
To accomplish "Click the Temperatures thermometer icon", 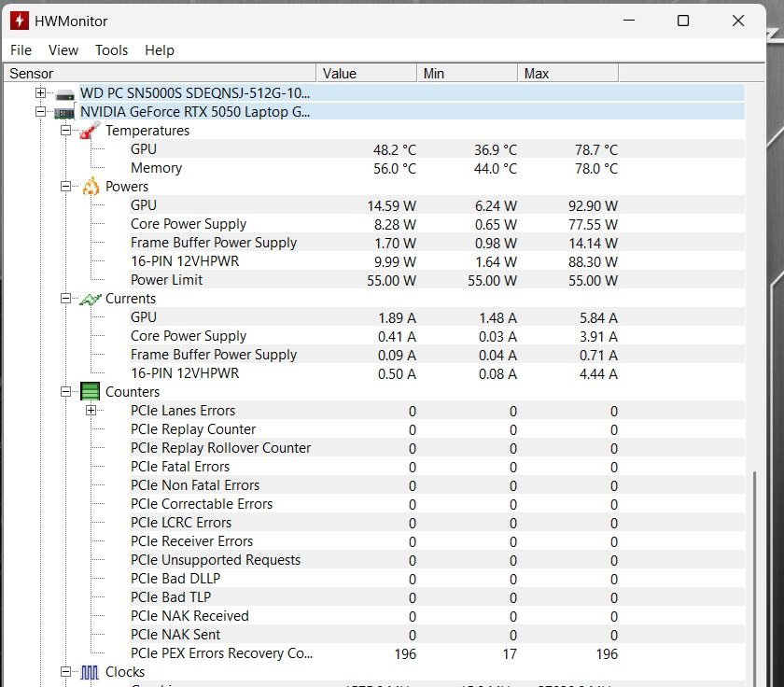I will coord(91,131).
